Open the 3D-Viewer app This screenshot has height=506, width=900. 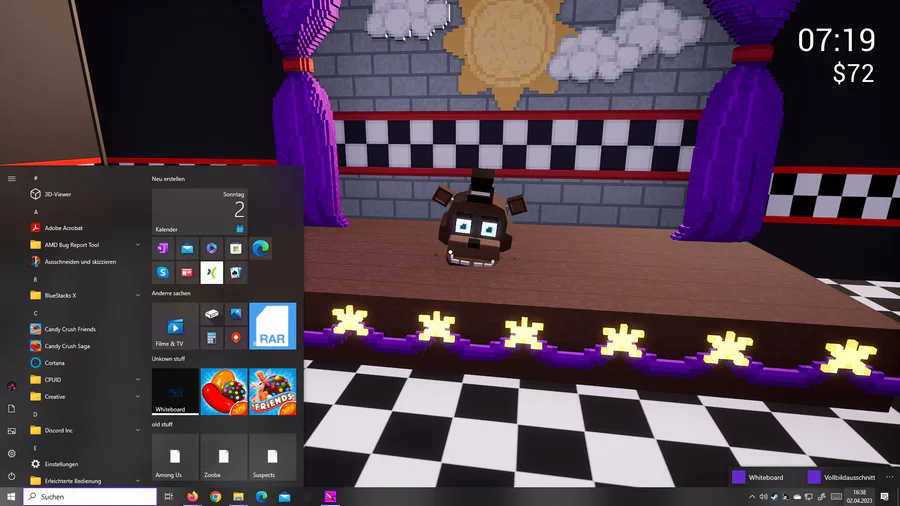point(85,194)
